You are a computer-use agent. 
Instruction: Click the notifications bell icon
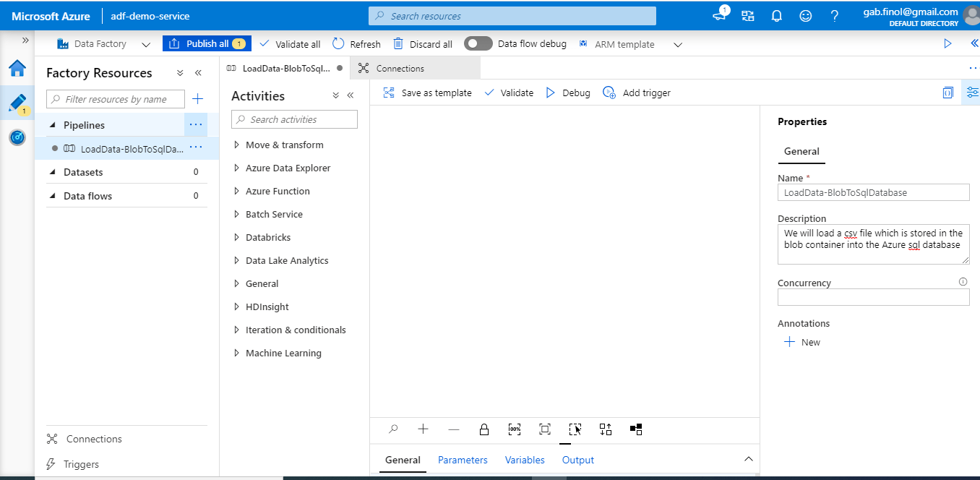pyautogui.click(x=777, y=16)
